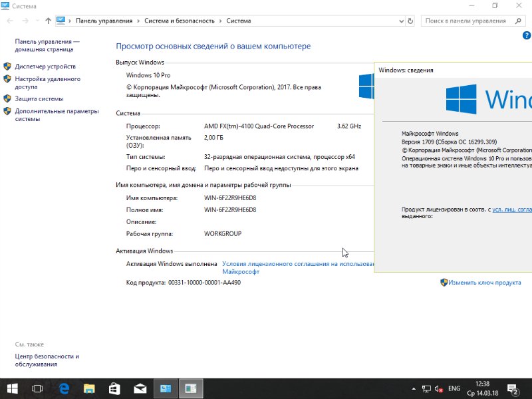Select the 2,00 ГБ memory value

click(x=213, y=138)
